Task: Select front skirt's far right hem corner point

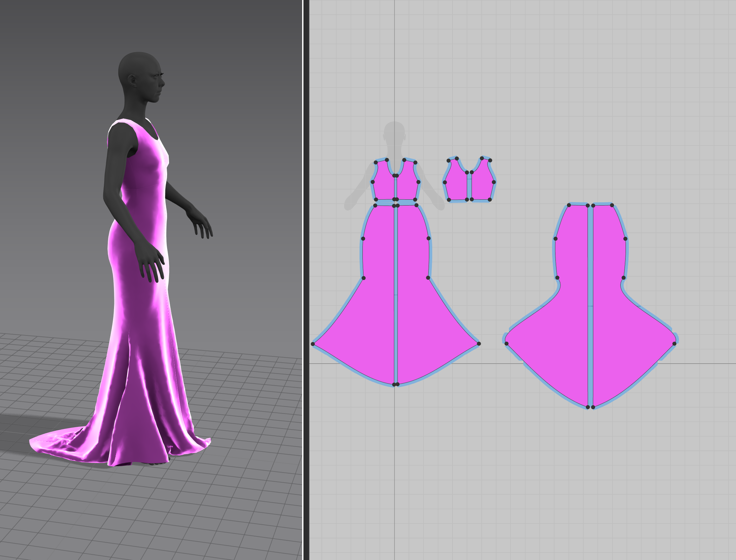Action: coord(479,344)
